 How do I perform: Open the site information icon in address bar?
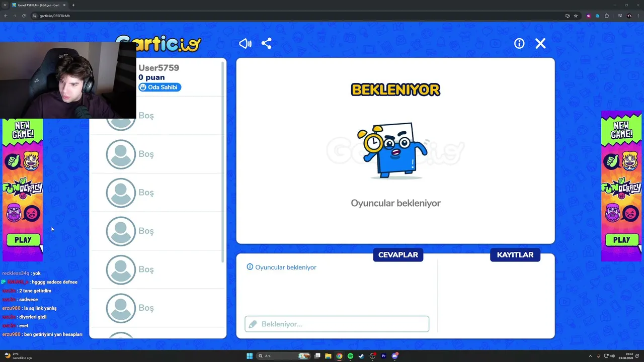coord(35,16)
